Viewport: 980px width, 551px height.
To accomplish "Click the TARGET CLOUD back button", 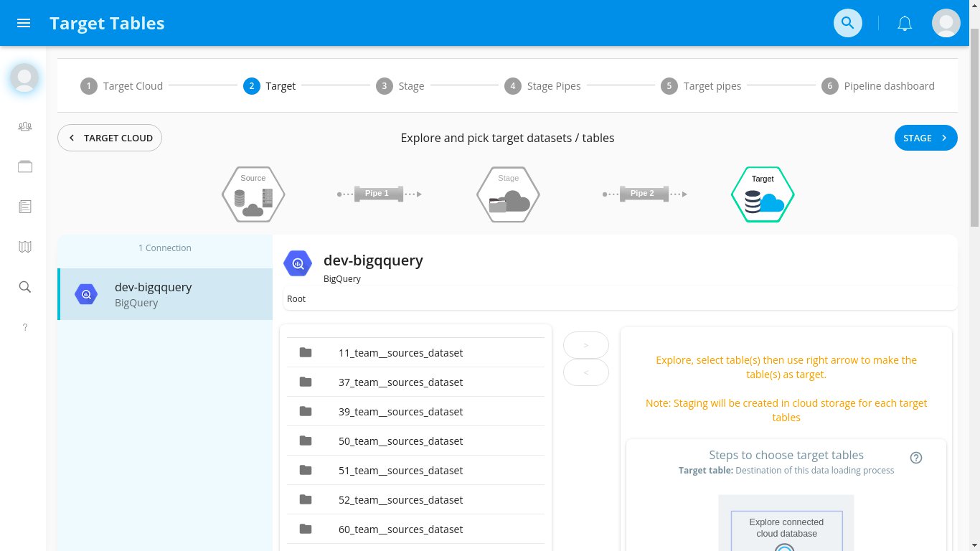I will point(110,138).
